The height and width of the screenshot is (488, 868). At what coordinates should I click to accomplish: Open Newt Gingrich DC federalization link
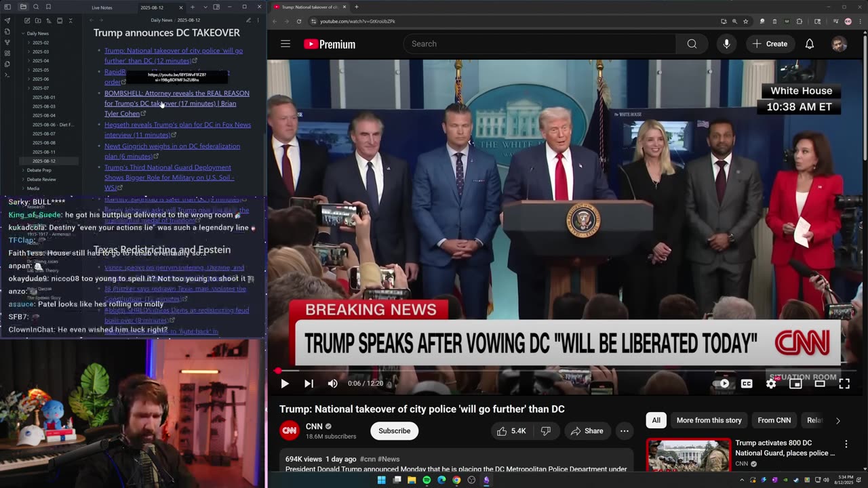[x=172, y=151]
